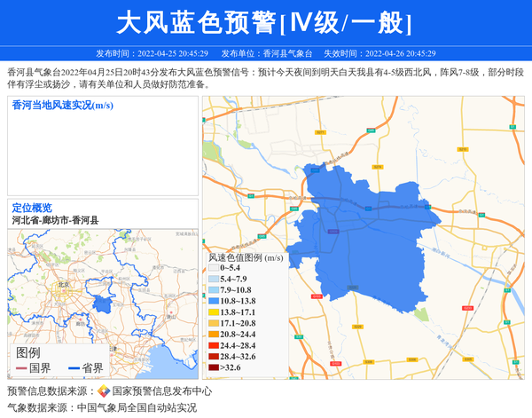This screenshot has width=532, height=418.
Task: Pick the 24.4~28.4 red legend swatch
Action: pos(214,345)
